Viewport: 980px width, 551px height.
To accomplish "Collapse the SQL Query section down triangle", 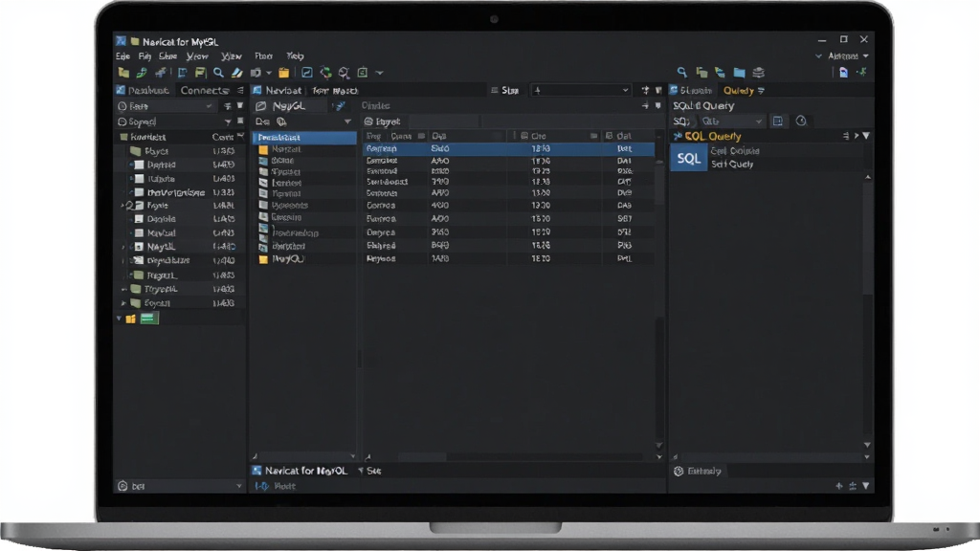I will 866,136.
